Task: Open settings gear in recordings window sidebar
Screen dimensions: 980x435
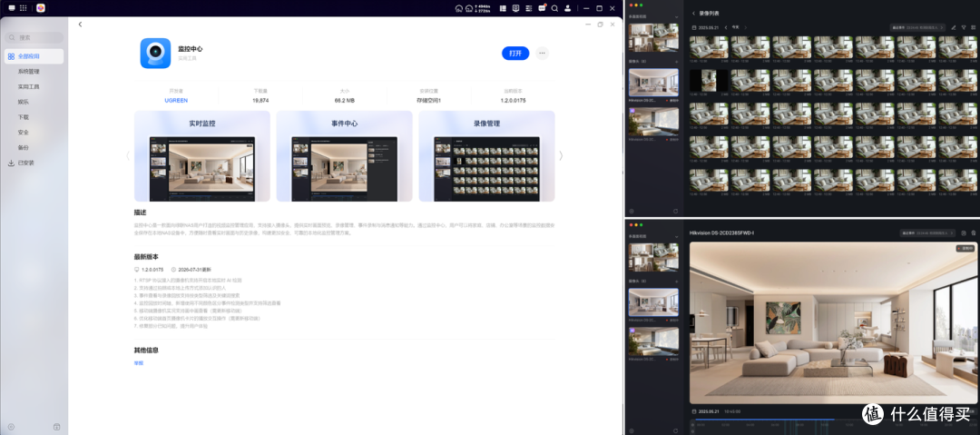Action: pyautogui.click(x=632, y=211)
